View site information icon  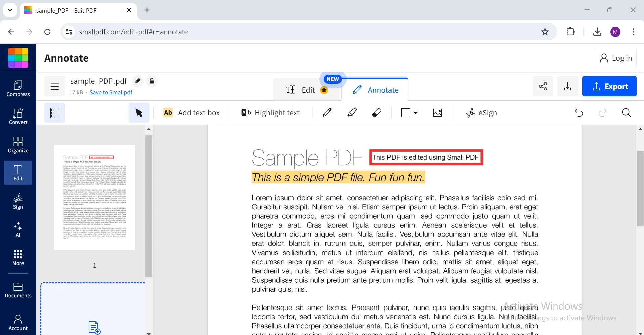pyautogui.click(x=69, y=32)
